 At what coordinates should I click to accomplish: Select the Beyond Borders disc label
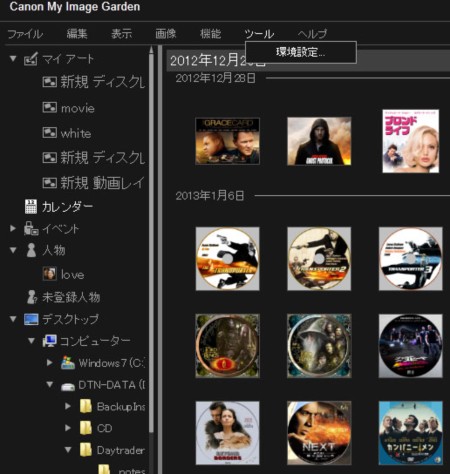(228, 433)
